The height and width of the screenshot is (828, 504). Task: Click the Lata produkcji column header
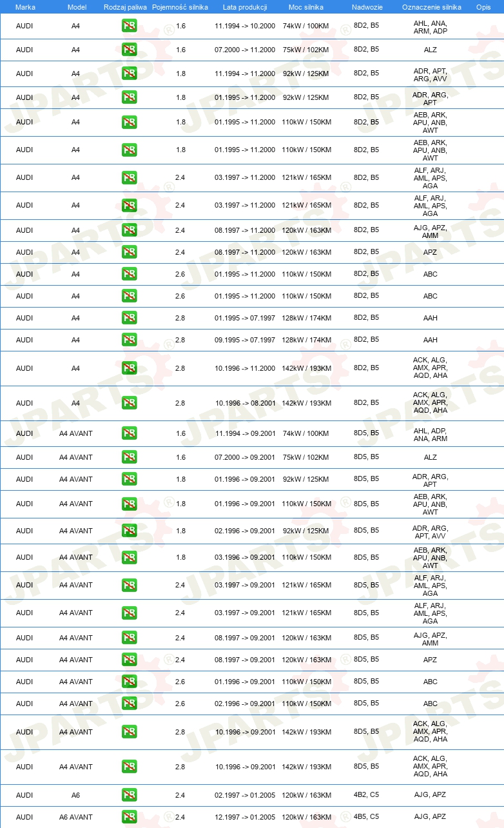point(245,6)
